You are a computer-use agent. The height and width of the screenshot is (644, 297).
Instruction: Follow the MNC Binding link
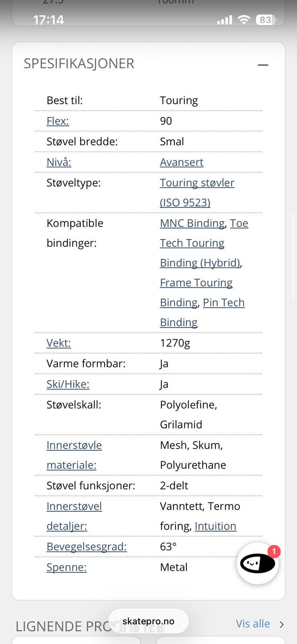coord(192,223)
